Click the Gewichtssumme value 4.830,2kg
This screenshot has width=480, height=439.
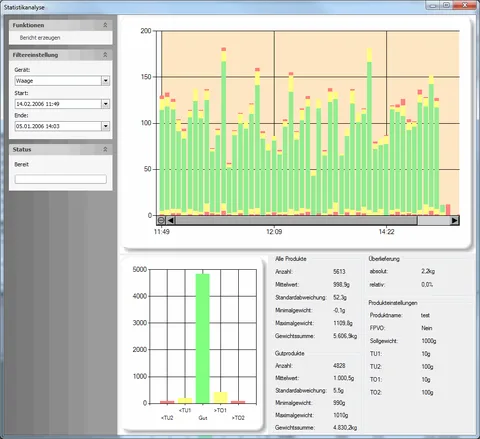click(345, 427)
